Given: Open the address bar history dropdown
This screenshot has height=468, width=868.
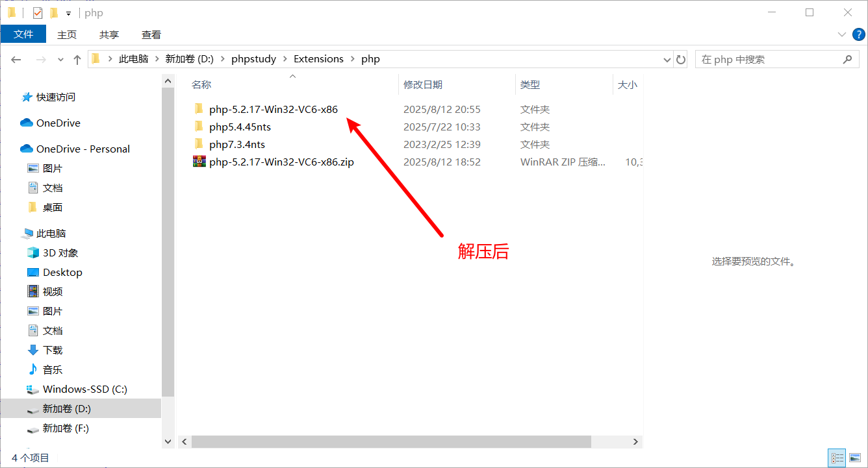Looking at the screenshot, I should tap(667, 58).
